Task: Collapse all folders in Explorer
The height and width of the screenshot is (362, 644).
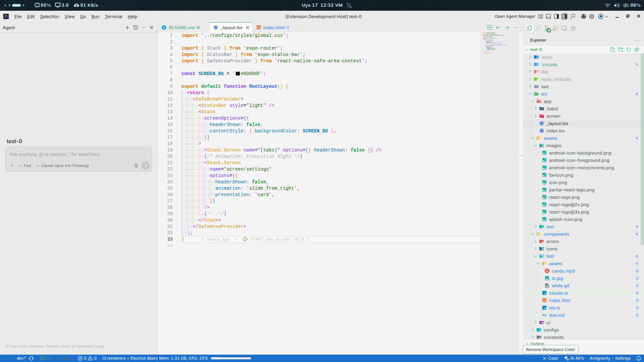Action: [x=637, y=50]
